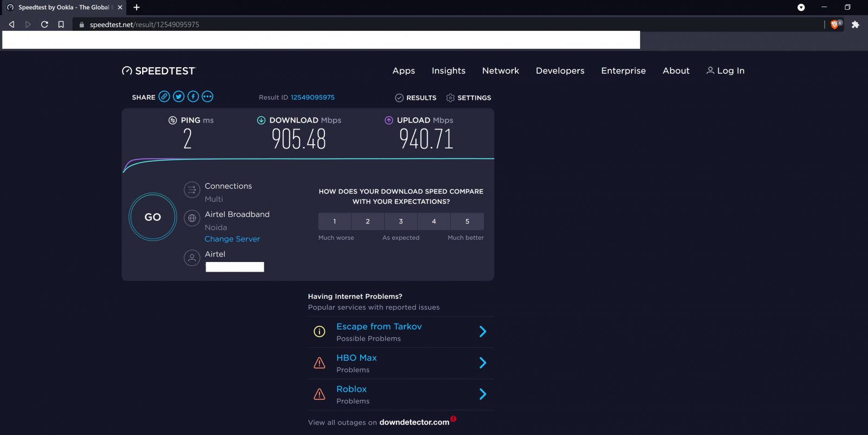This screenshot has height=435, width=868.
Task: Open the Network menu
Action: coord(501,71)
